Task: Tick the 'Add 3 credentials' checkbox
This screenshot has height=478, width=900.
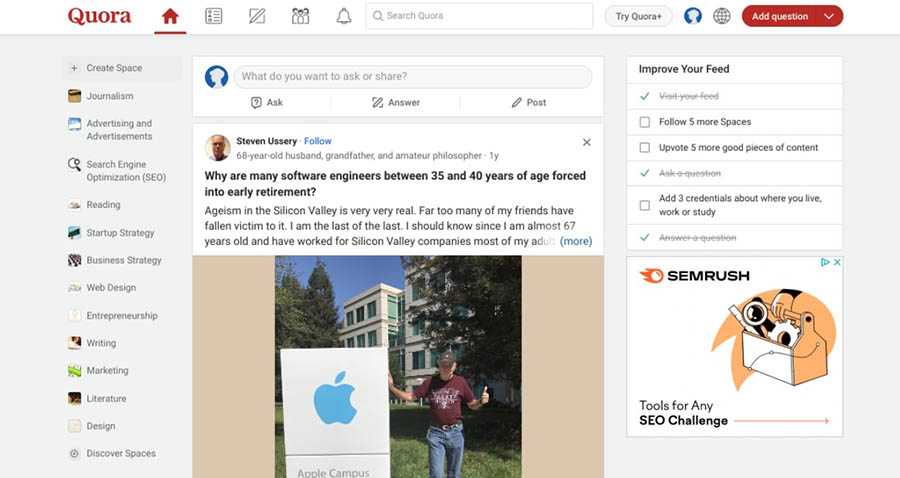Action: 645,205
